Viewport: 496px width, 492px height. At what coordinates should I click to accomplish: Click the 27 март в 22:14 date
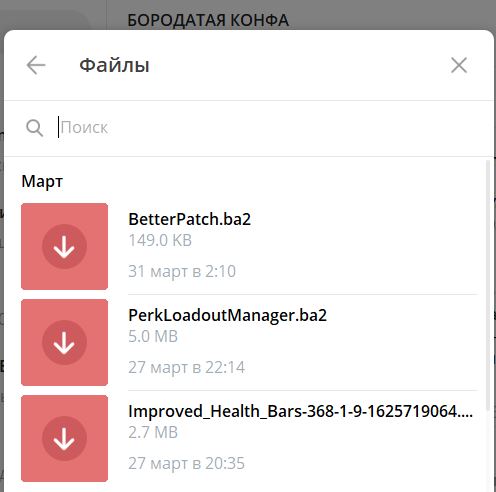pos(186,367)
